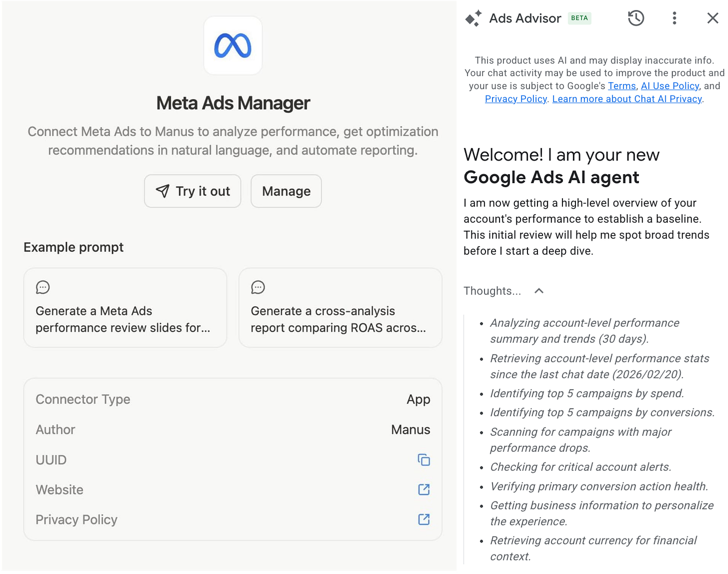Open Website external link icon
The width and height of the screenshot is (728, 574).
pyautogui.click(x=423, y=489)
